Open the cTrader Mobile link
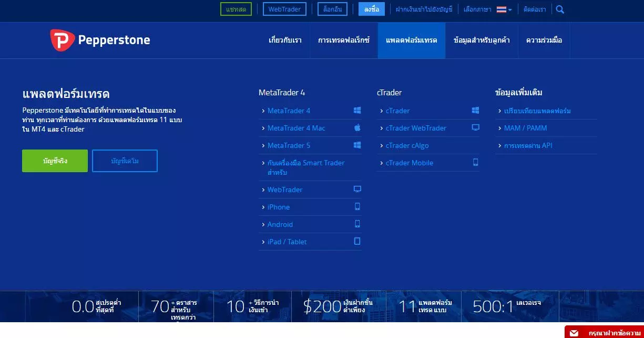This screenshot has width=644, height=338. tap(410, 163)
